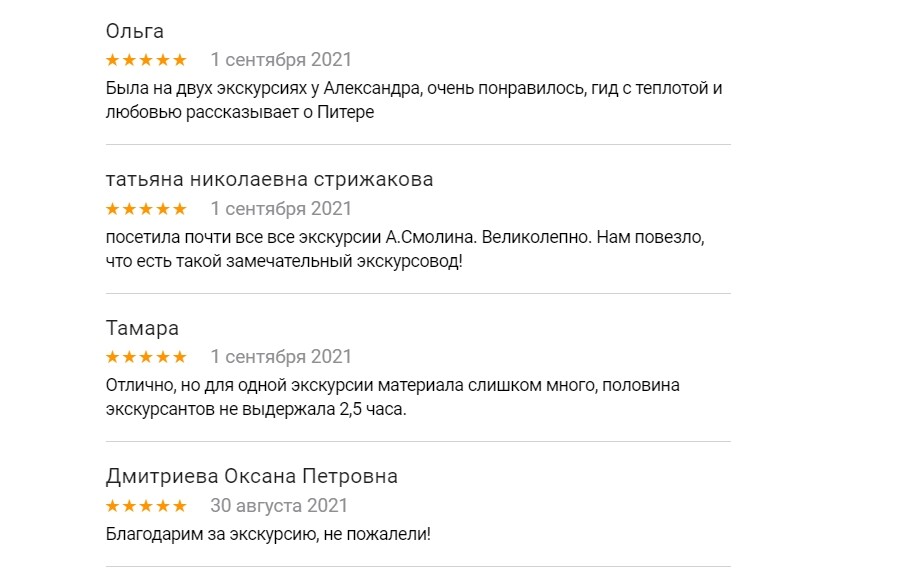This screenshot has height=573, width=911.
Task: Click the date on Тамара's review
Action: click(x=281, y=357)
